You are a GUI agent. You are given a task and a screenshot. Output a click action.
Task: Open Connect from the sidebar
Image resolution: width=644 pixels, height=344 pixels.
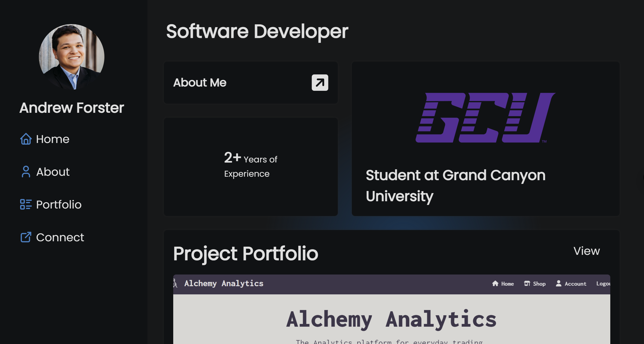[x=60, y=237]
